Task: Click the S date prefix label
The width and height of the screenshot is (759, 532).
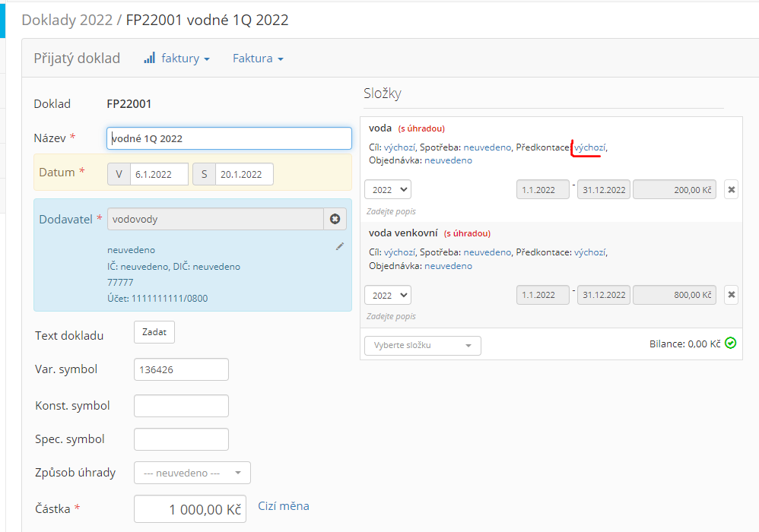Action: click(x=204, y=174)
